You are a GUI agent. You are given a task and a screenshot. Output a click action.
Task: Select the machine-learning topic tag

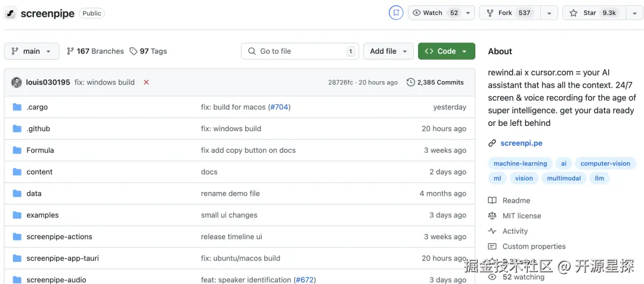520,163
